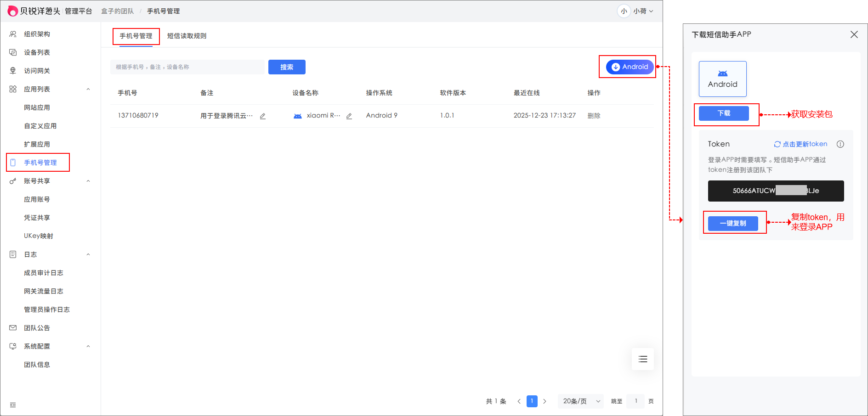Go to the next page arrow
Image resolution: width=868 pixels, height=416 pixels.
point(545,401)
